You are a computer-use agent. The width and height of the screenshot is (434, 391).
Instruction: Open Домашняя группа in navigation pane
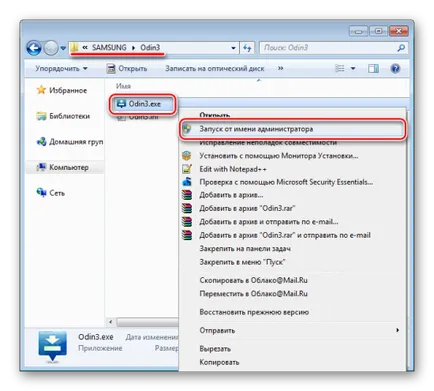coord(70,142)
